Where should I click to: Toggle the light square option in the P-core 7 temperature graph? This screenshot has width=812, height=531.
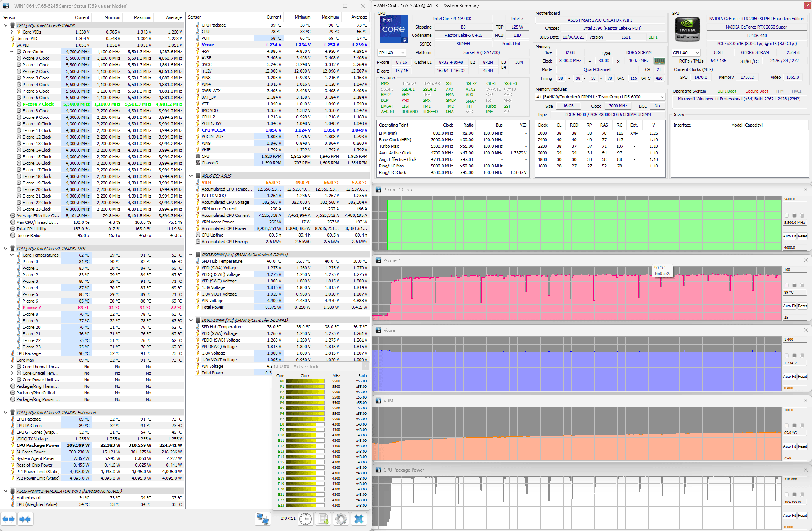tap(802, 285)
